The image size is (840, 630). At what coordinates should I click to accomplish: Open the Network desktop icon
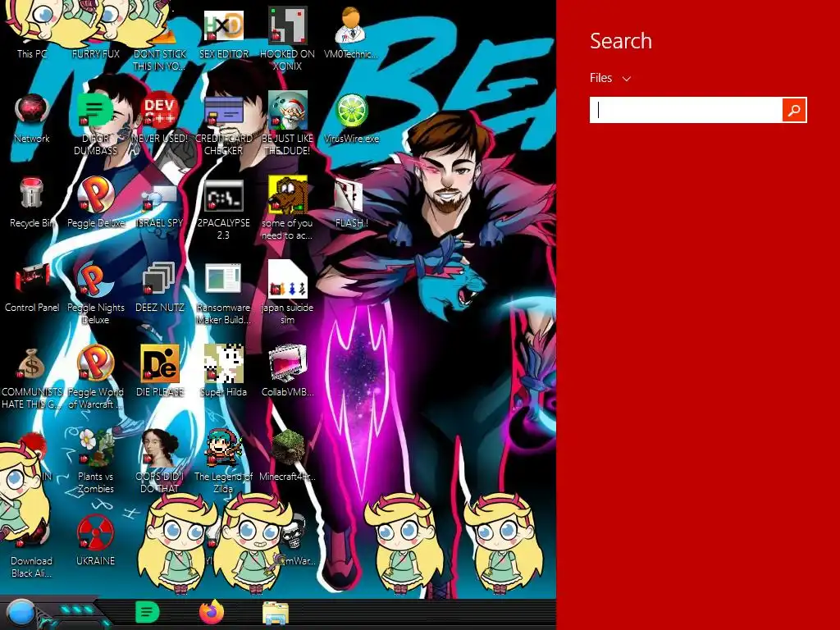point(32,111)
